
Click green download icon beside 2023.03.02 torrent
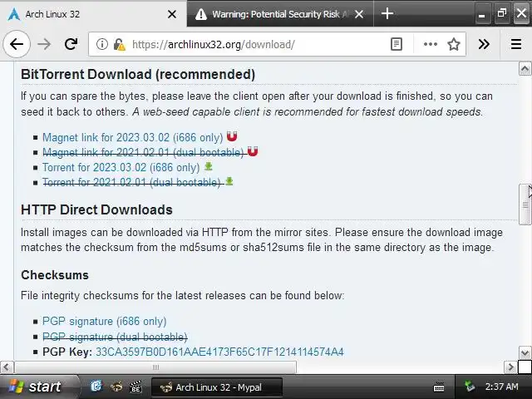click(x=209, y=166)
